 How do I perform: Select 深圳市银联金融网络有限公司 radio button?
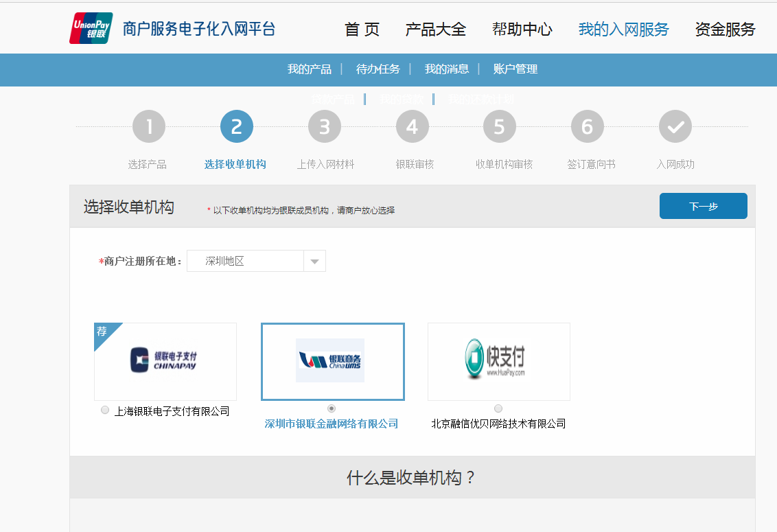(x=332, y=408)
